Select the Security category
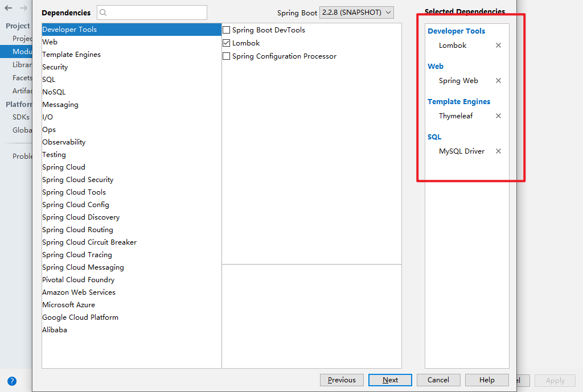Screen dimensions: 583x392 tap(132, 67)
